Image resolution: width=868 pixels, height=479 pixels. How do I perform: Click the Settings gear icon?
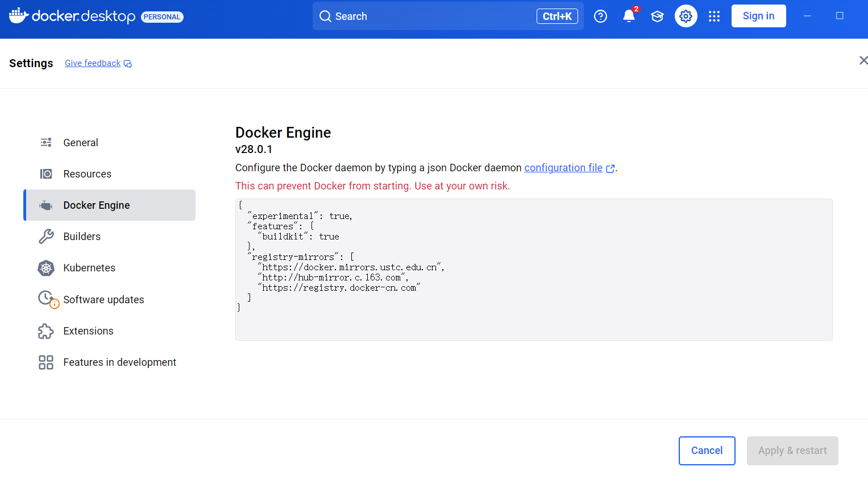pyautogui.click(x=686, y=16)
